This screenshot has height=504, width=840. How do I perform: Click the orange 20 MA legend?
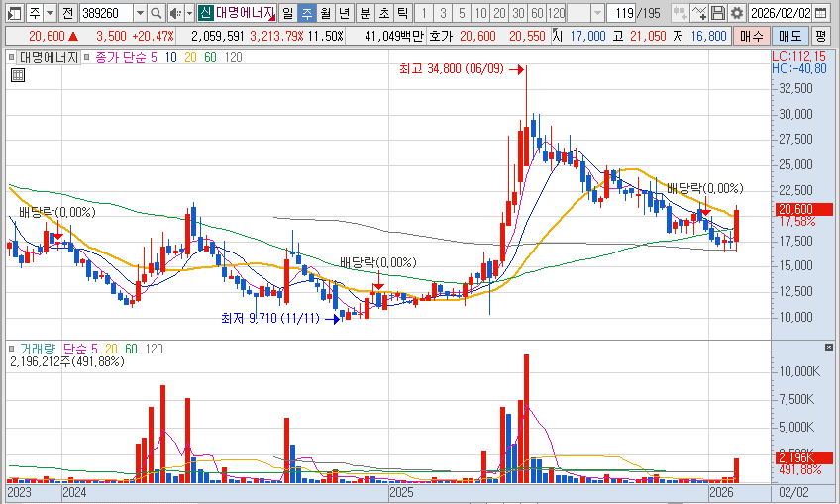[190, 57]
